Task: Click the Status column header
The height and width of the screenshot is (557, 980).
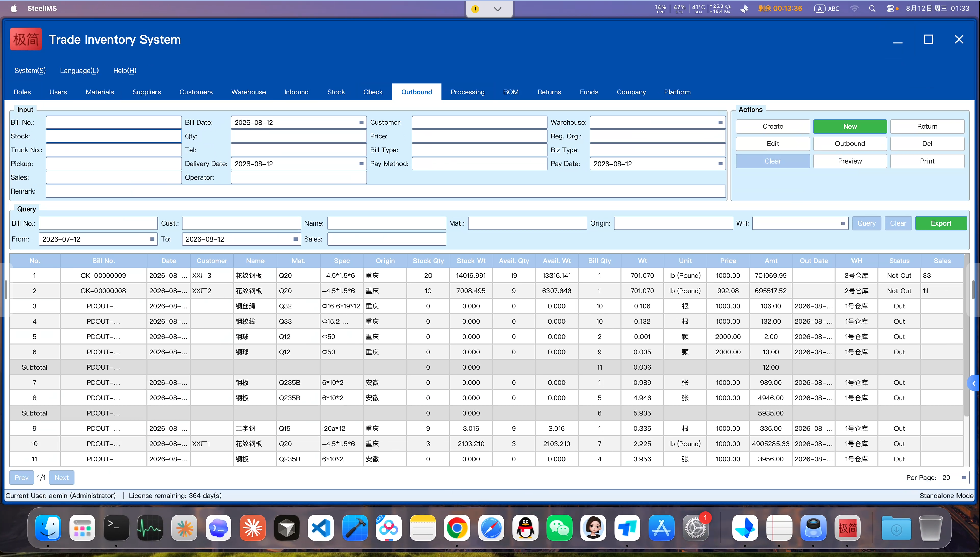Action: [899, 261]
